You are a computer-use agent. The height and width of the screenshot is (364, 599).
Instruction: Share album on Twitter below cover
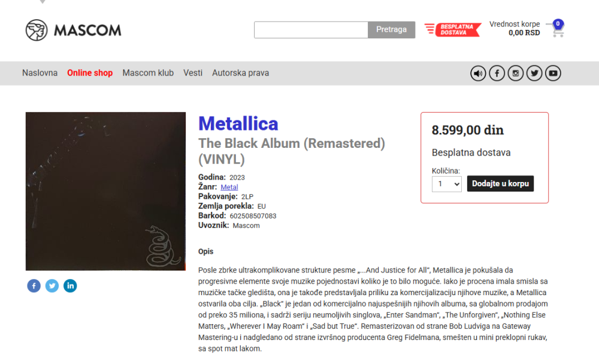point(52,286)
